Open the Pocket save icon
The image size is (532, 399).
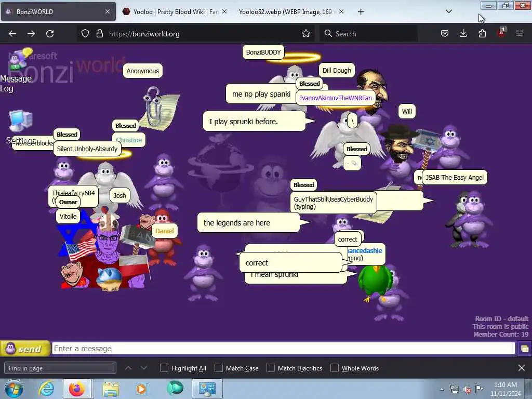[x=445, y=34]
